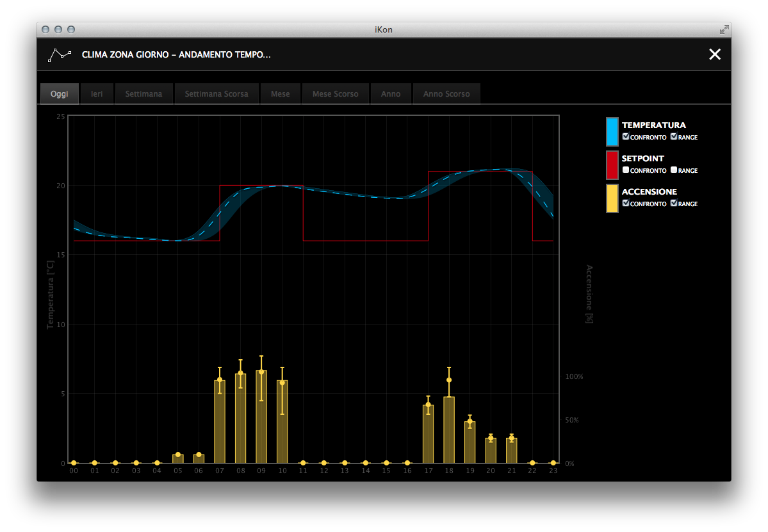
Task: Click the ACCENSIONE legend label
Action: coord(649,192)
